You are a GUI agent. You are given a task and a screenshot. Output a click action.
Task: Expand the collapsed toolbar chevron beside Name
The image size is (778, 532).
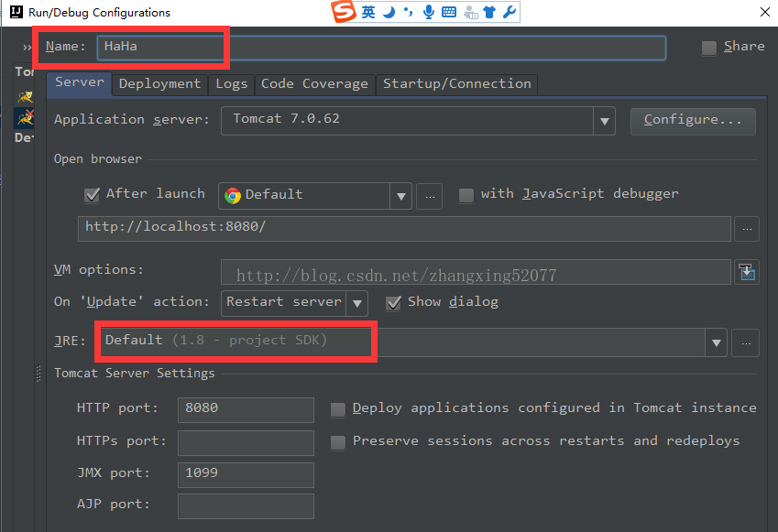27,47
